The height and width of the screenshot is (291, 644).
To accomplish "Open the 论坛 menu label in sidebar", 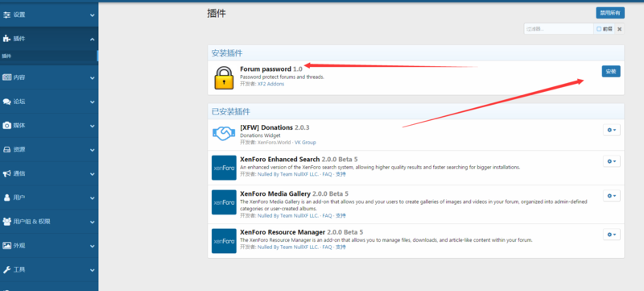I will [x=19, y=102].
